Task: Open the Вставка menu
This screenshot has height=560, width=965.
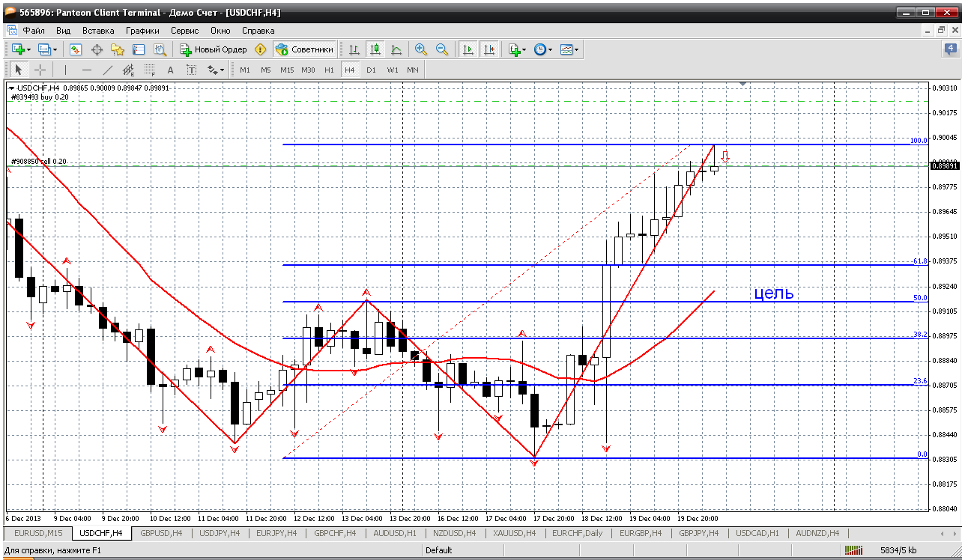Action: [x=98, y=31]
